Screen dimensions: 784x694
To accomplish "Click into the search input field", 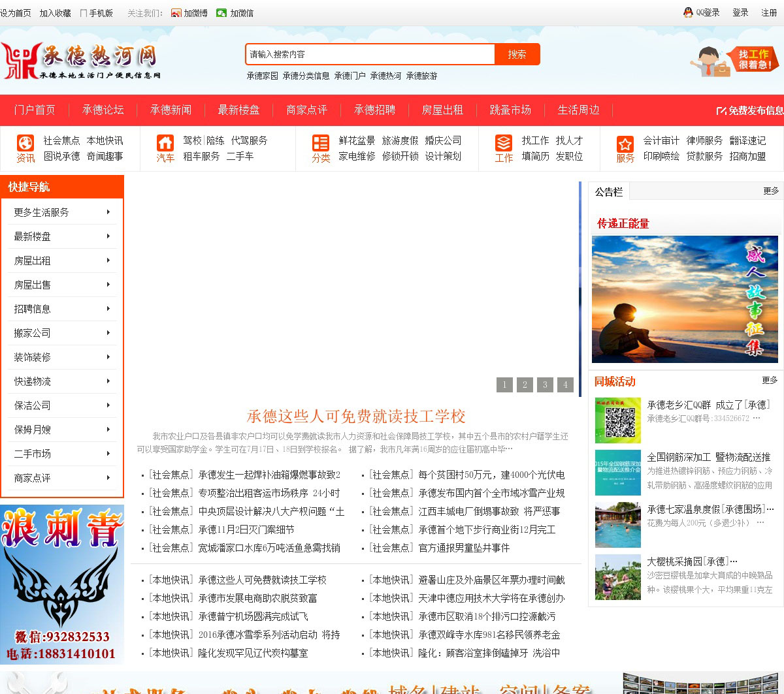I will point(370,54).
